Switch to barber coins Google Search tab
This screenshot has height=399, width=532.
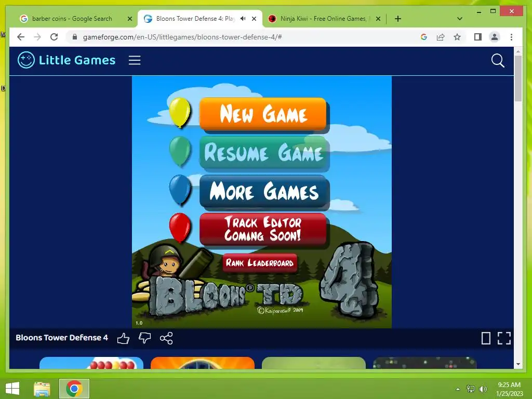point(71,19)
